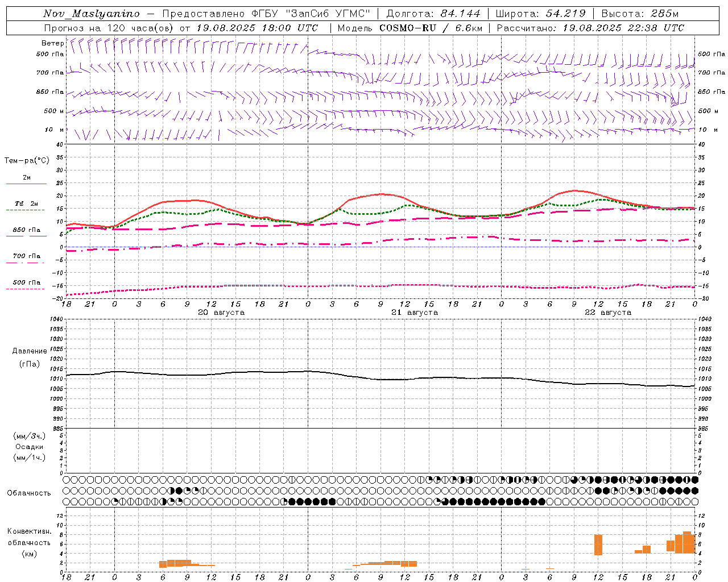The image size is (728, 582).
Task: Click the elevation text Высота: 285м
Action: [640, 14]
